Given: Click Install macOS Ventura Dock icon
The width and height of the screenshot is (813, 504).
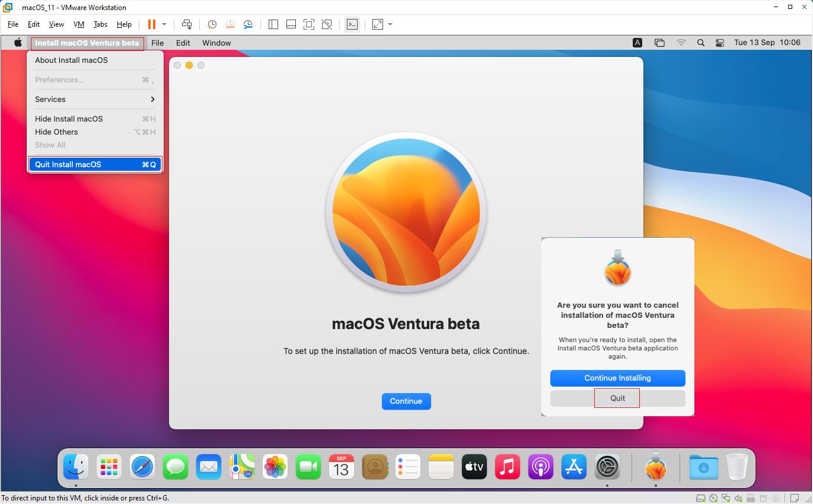Looking at the screenshot, I should [655, 466].
